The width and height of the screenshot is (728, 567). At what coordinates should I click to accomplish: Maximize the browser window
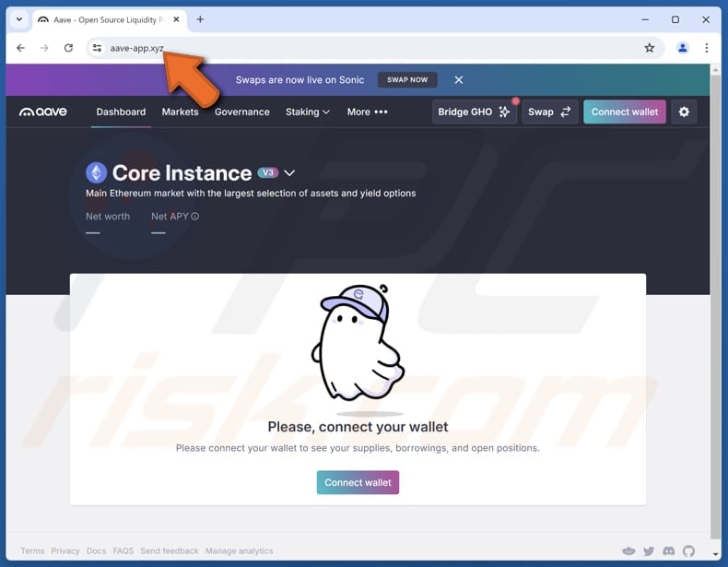click(x=675, y=19)
